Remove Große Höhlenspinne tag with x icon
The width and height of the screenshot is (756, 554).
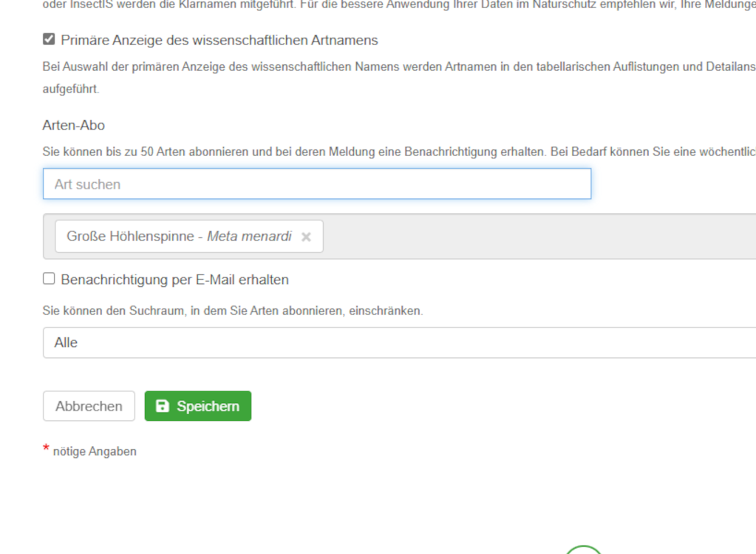pos(306,237)
